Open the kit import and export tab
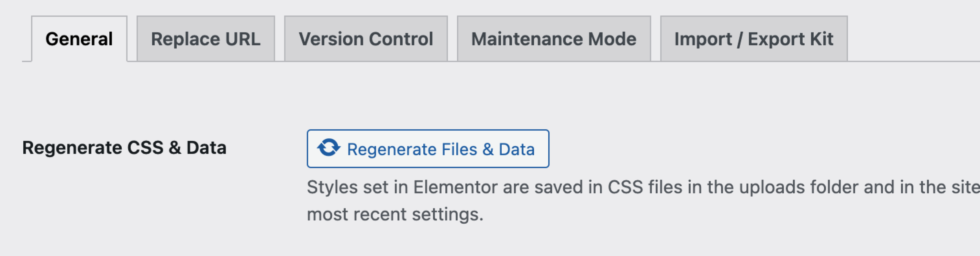The width and height of the screenshot is (980, 256). [x=754, y=39]
